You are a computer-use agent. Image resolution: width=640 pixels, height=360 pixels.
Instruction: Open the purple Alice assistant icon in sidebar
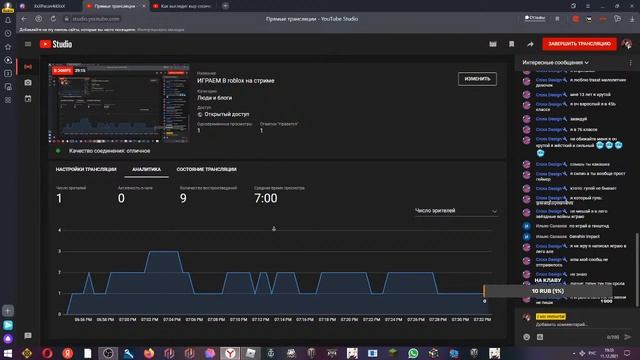click(8, 339)
